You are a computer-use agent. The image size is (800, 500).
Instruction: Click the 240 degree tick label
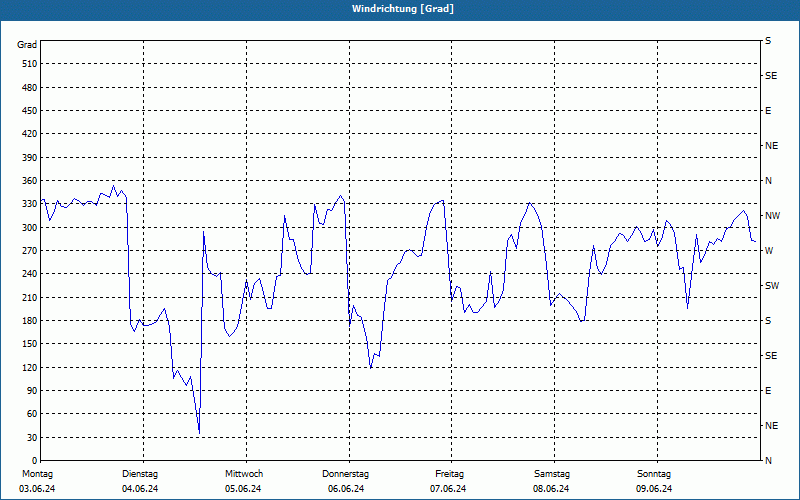(x=30, y=274)
